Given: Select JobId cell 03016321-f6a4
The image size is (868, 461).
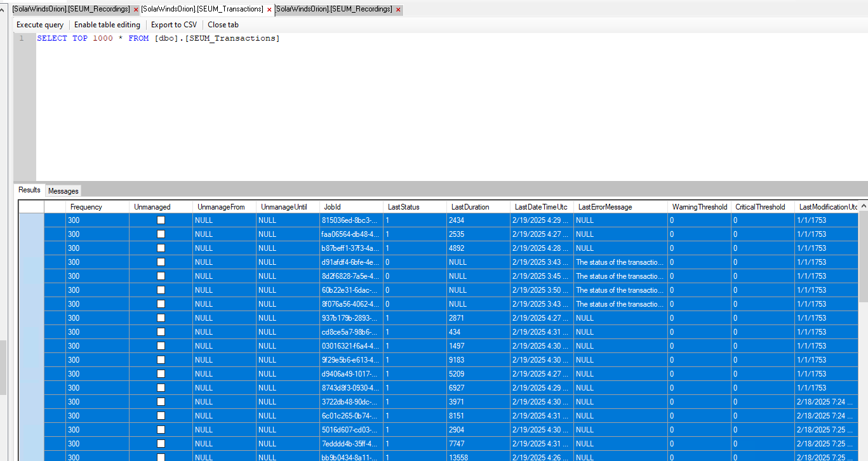Looking at the screenshot, I should tap(351, 346).
